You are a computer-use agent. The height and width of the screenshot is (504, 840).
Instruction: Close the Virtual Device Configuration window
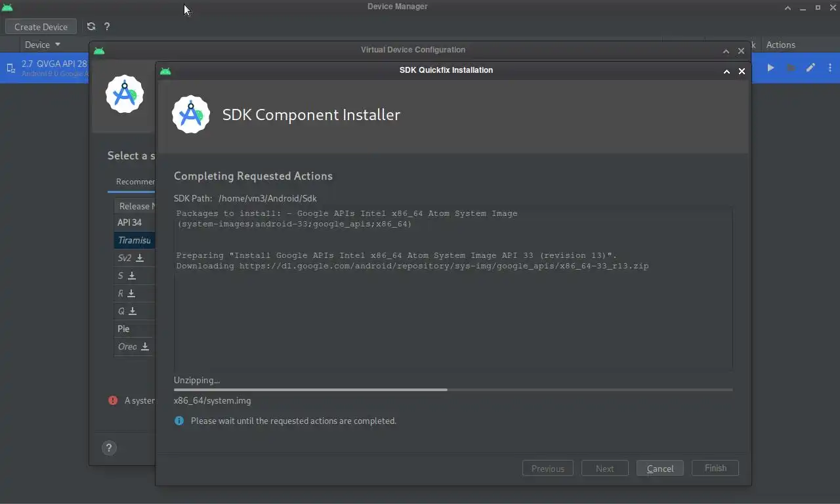point(741,51)
